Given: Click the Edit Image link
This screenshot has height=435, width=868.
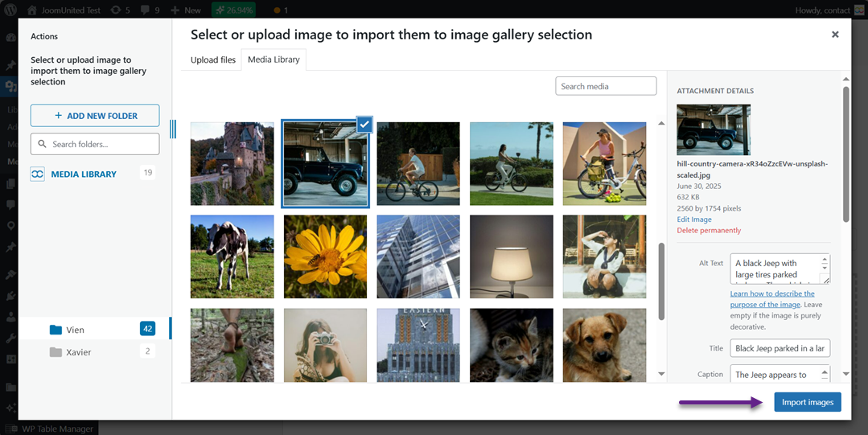Looking at the screenshot, I should (x=693, y=220).
